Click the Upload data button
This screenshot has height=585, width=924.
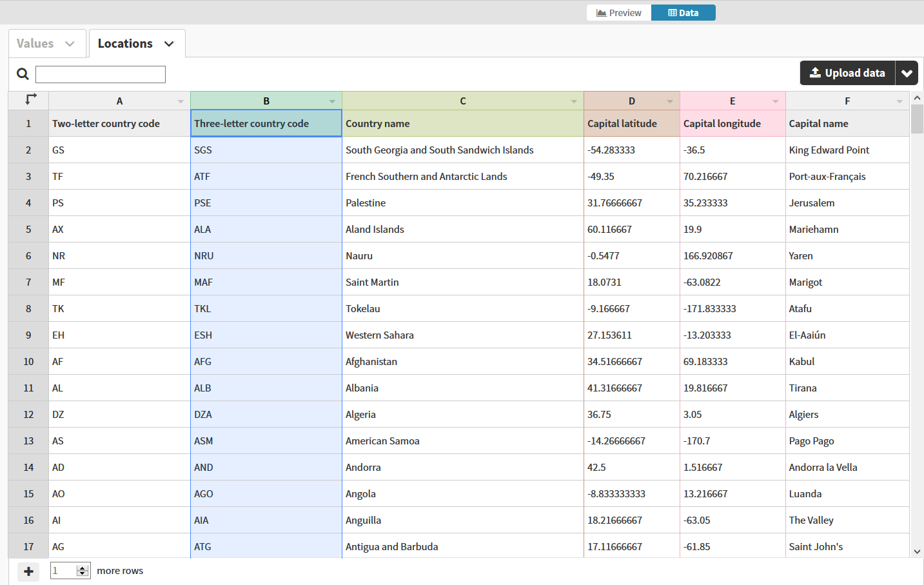pos(847,73)
